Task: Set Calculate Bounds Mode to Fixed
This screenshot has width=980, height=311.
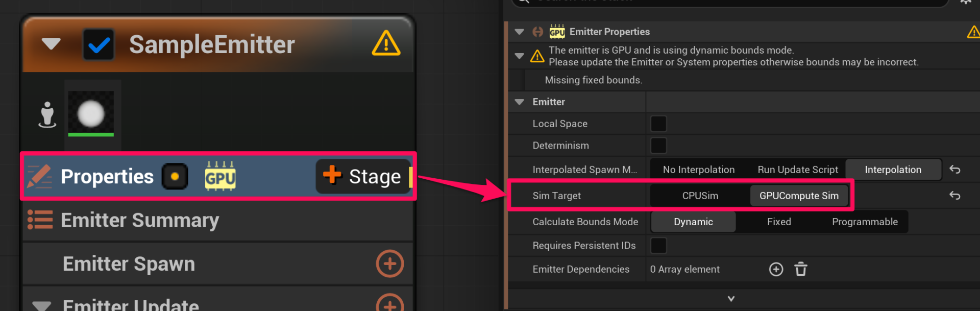Action: (779, 222)
